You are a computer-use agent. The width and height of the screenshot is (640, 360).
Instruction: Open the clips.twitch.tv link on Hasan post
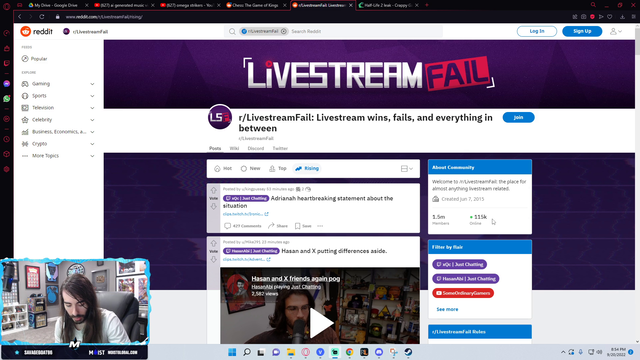246,259
